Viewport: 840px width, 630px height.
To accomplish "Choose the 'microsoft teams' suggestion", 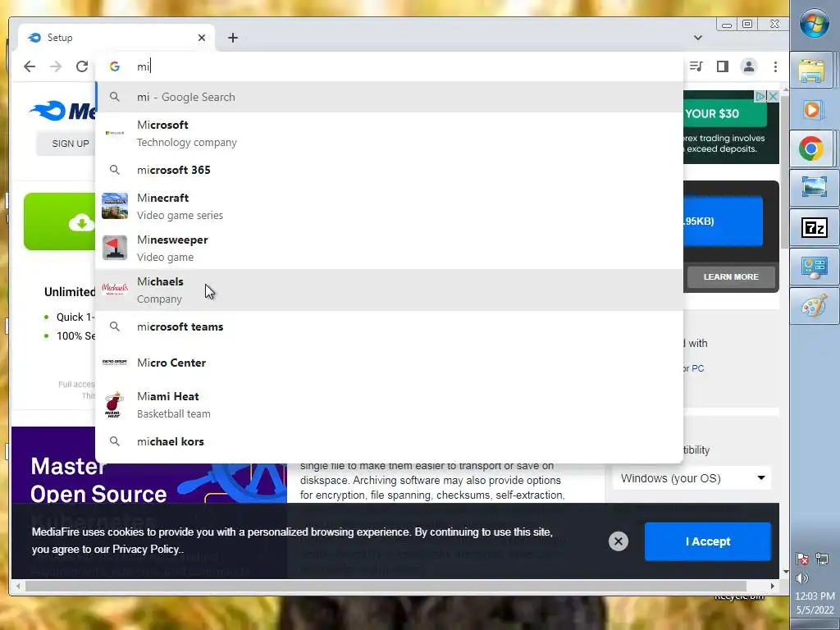I will (x=390, y=326).
